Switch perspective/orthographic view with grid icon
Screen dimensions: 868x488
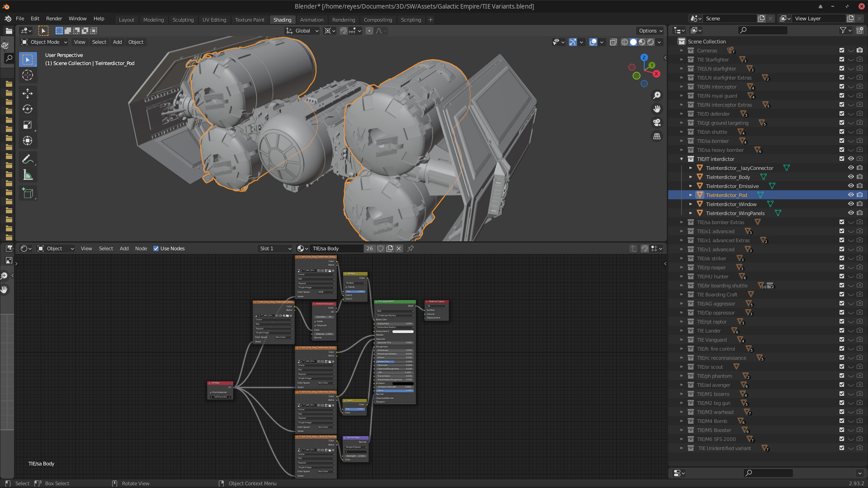click(657, 136)
